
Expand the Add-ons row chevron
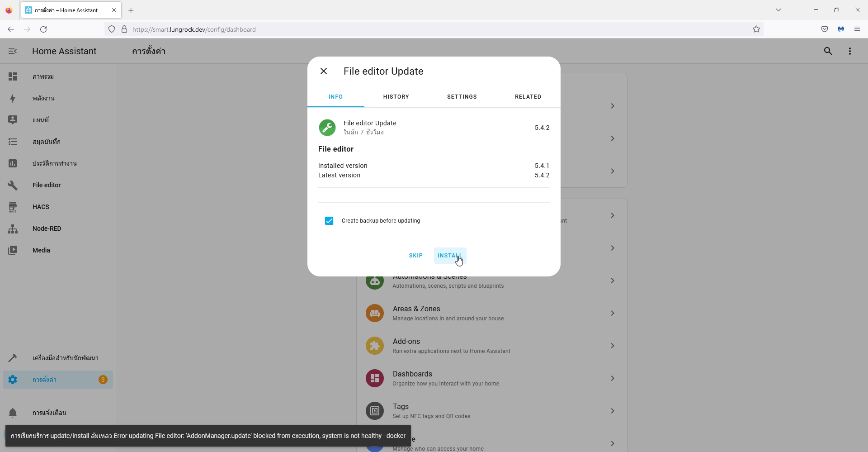[x=613, y=346]
